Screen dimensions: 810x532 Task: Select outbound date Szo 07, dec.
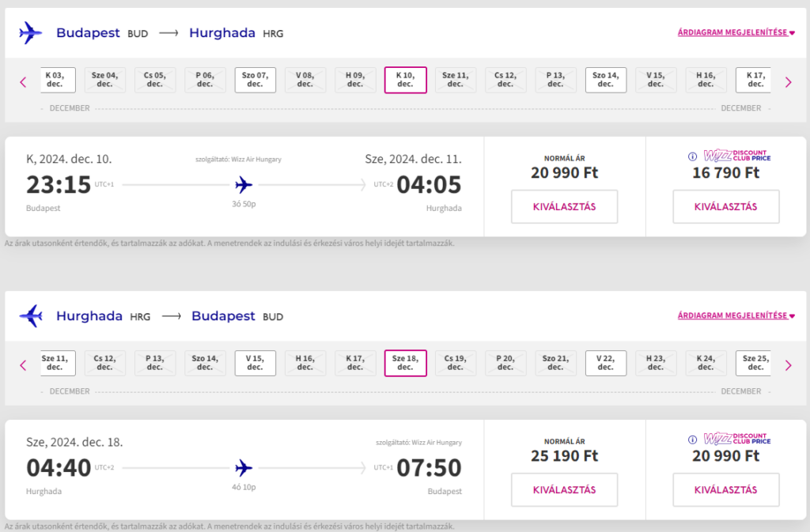(x=255, y=80)
